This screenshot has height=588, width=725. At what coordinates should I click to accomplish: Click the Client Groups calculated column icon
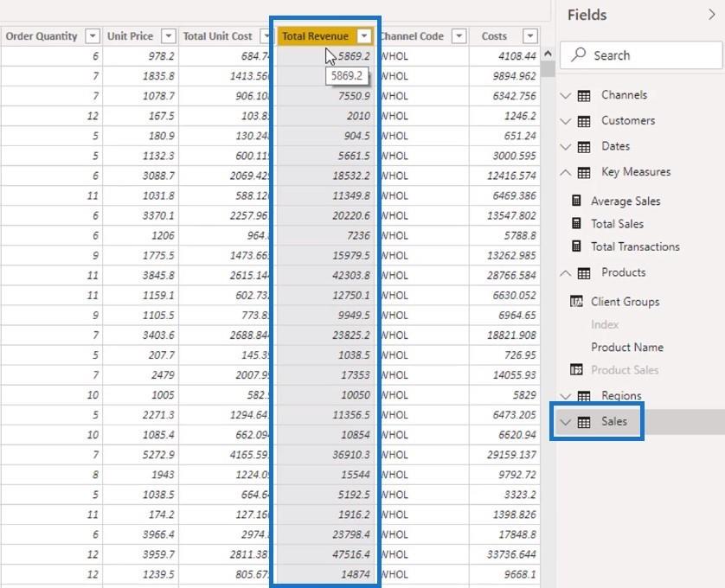coord(576,302)
